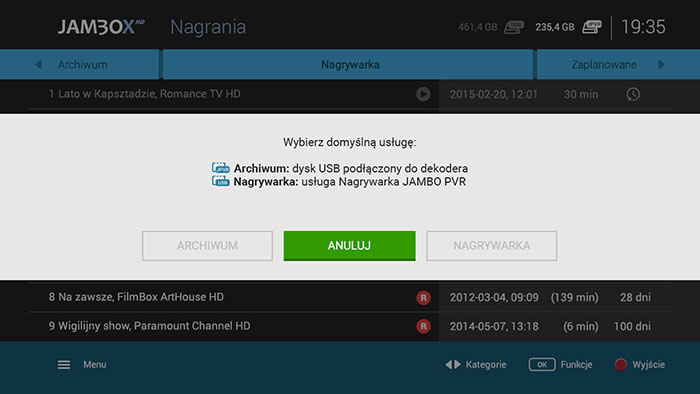
Task: Click the OK Funkcje button icon
Action: tap(542, 365)
